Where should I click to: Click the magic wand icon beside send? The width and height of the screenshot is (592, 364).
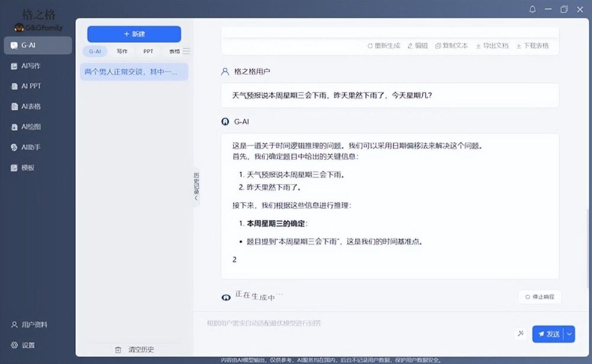520,333
